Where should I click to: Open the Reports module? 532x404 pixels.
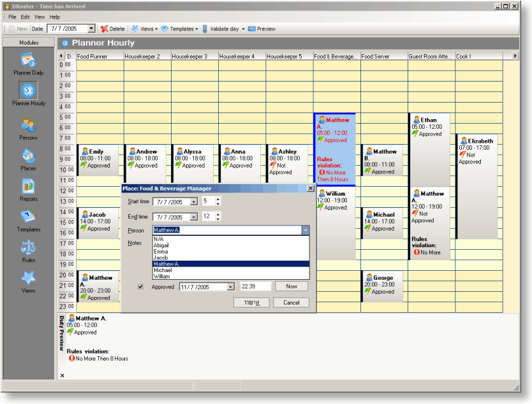coord(29,187)
